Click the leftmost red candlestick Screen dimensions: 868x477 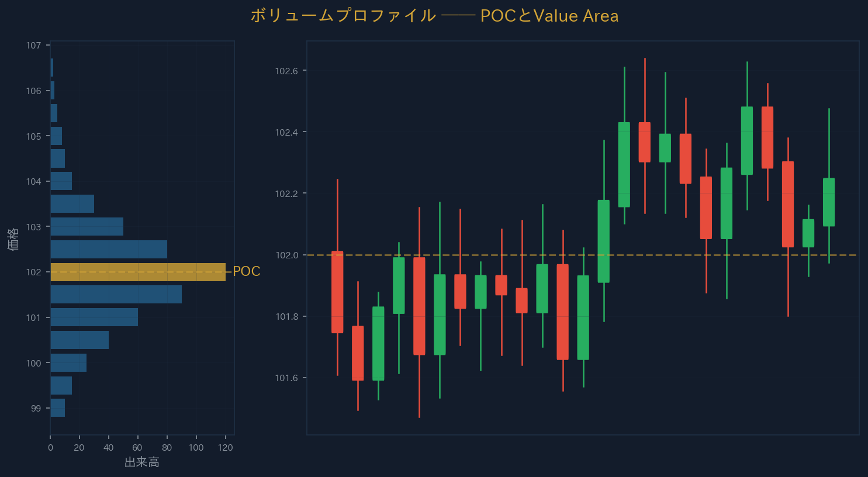[x=337, y=292]
